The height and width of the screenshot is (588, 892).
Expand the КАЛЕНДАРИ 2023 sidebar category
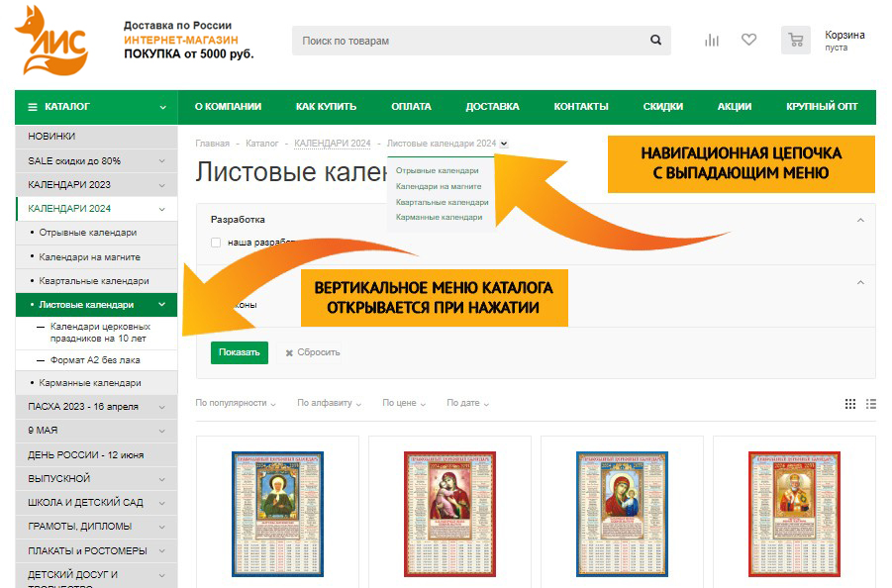click(161, 185)
